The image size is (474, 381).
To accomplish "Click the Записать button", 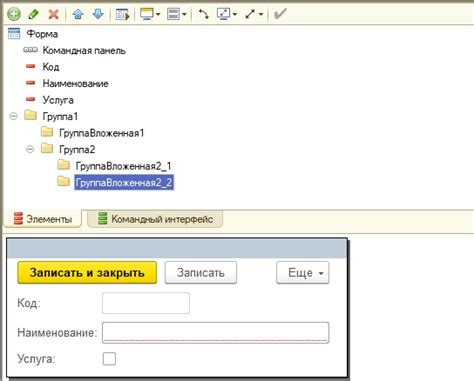I will pyautogui.click(x=201, y=273).
